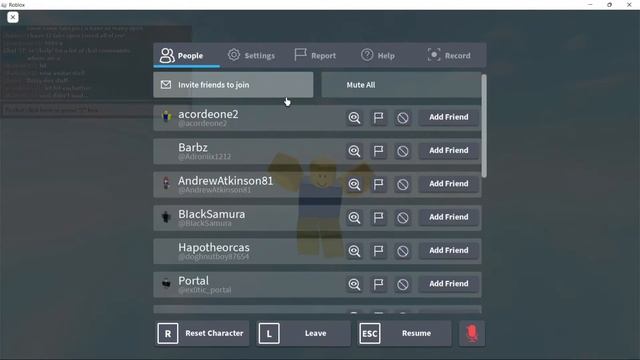Inspect BlackSamura's avatar with the magnifier icon
The height and width of the screenshot is (360, 640).
[354, 218]
